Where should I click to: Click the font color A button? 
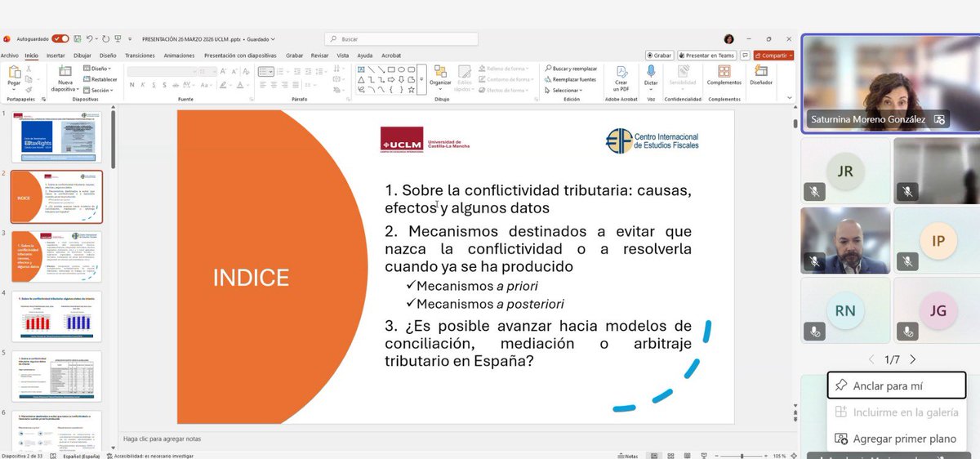pos(242,84)
